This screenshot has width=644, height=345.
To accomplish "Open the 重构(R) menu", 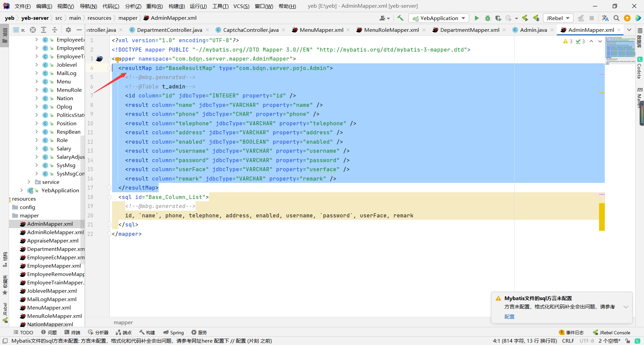I will 155,6.
